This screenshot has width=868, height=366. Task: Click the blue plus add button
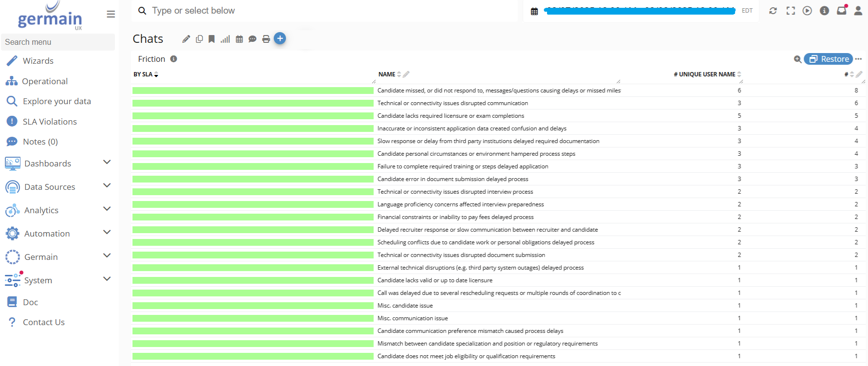280,38
